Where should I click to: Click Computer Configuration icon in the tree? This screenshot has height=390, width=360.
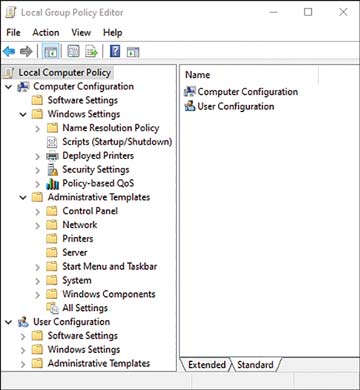point(23,87)
